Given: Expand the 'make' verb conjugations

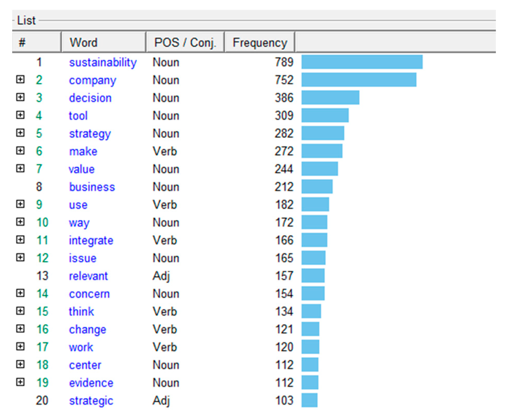Looking at the screenshot, I should click(x=20, y=151).
